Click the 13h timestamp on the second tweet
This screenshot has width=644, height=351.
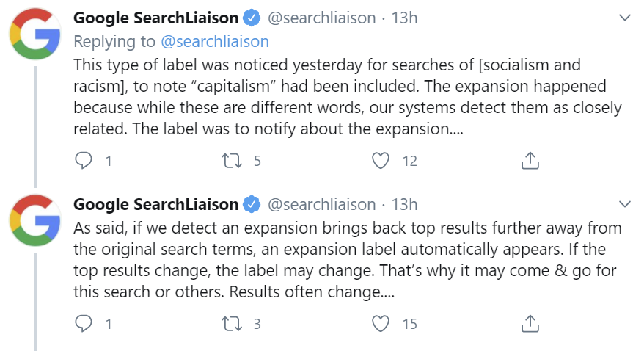403,203
